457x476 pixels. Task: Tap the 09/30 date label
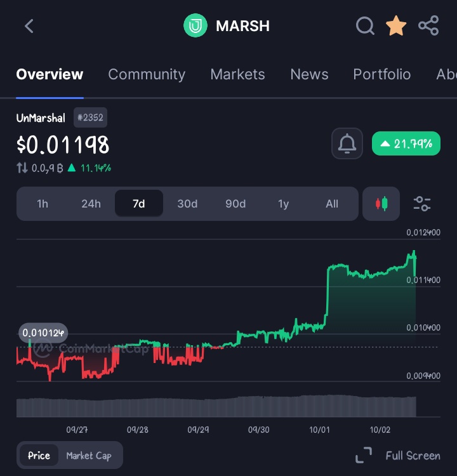[x=259, y=430]
